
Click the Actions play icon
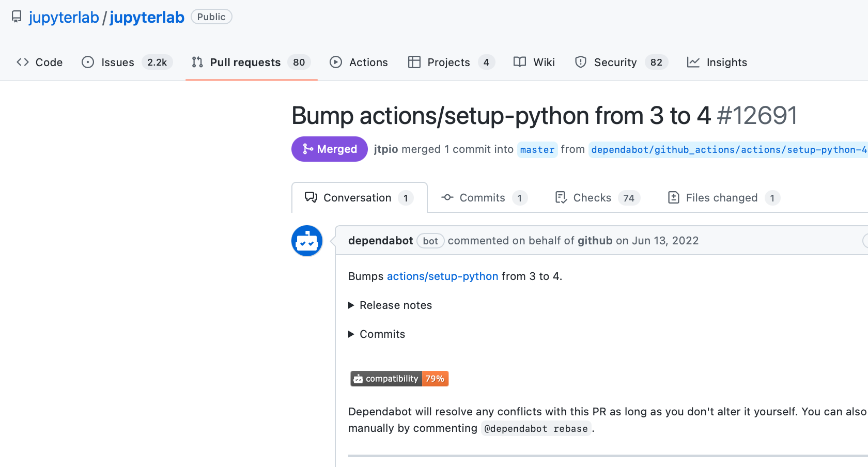pos(336,62)
